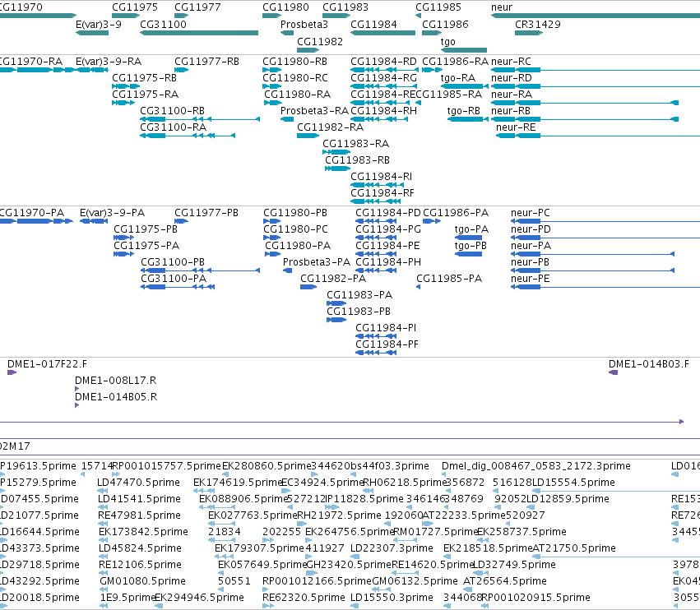Click the CG11970-PA protein label

click(x=32, y=213)
